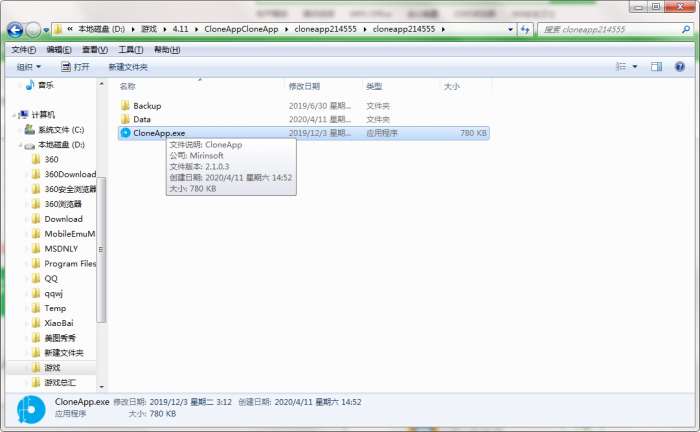Sort by the 名称 column header

(x=128, y=86)
